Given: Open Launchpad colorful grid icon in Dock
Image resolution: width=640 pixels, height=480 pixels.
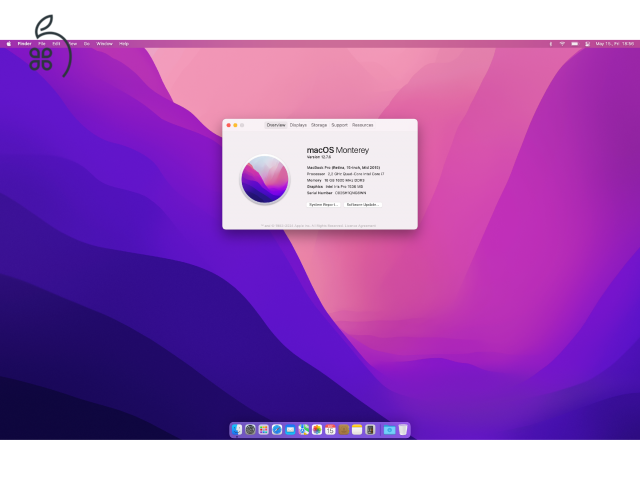Looking at the screenshot, I should point(264,429).
